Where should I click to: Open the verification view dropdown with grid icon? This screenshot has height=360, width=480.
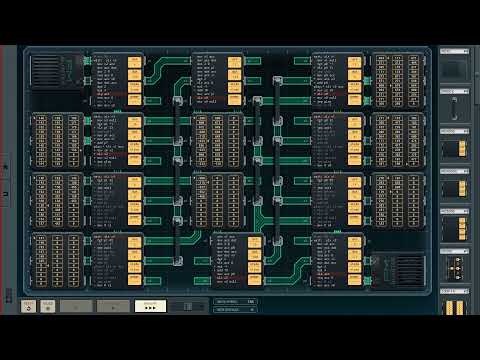[188, 306]
